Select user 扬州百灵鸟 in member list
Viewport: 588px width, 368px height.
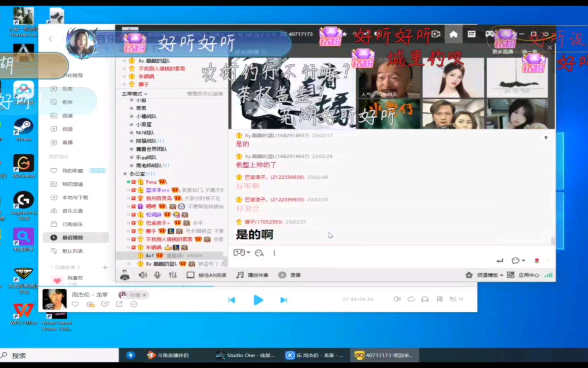(x=159, y=198)
